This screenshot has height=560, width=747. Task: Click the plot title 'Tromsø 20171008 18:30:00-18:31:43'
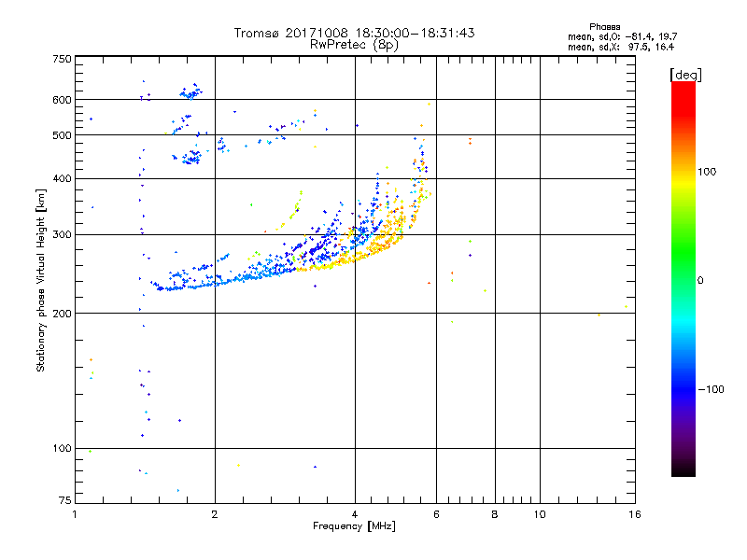[x=354, y=33]
